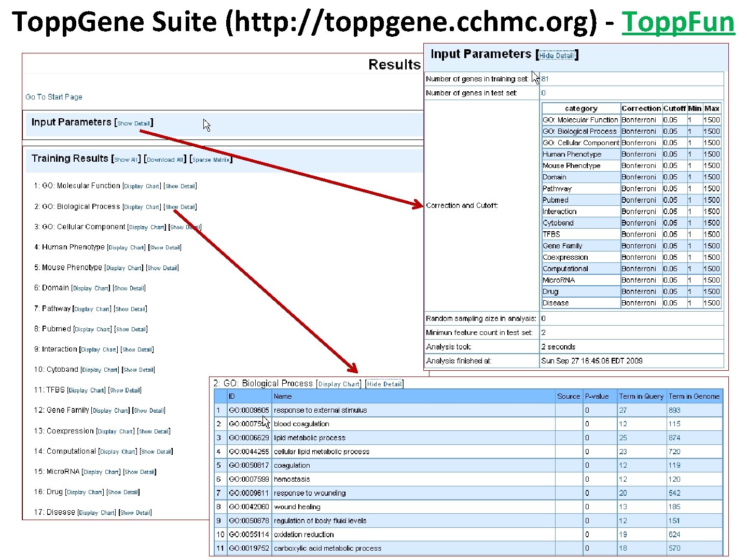The width and height of the screenshot is (747, 560).
Task: Click Download All in the Training Results header
Action: (x=165, y=160)
